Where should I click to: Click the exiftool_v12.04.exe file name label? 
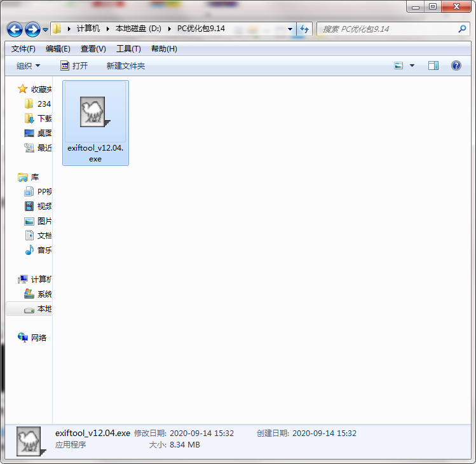click(95, 153)
